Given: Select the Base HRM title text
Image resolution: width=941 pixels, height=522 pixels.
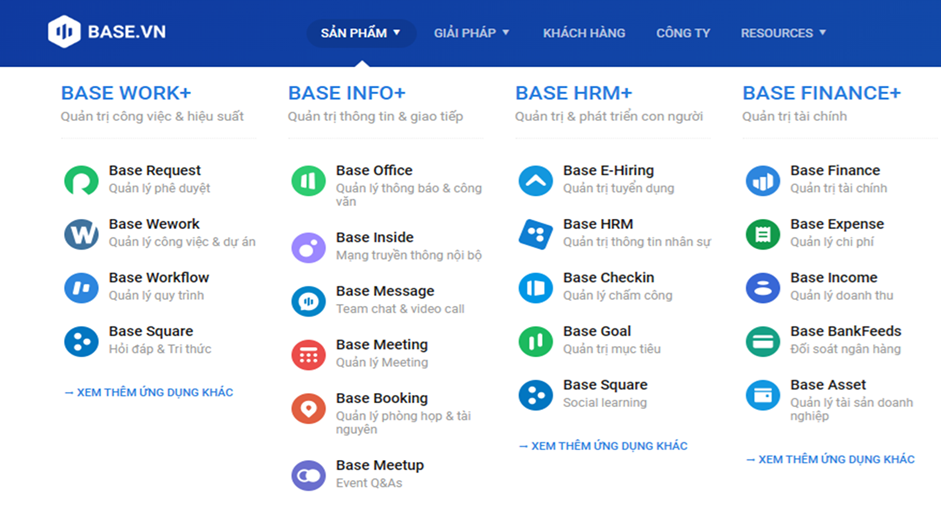Looking at the screenshot, I should [598, 224].
